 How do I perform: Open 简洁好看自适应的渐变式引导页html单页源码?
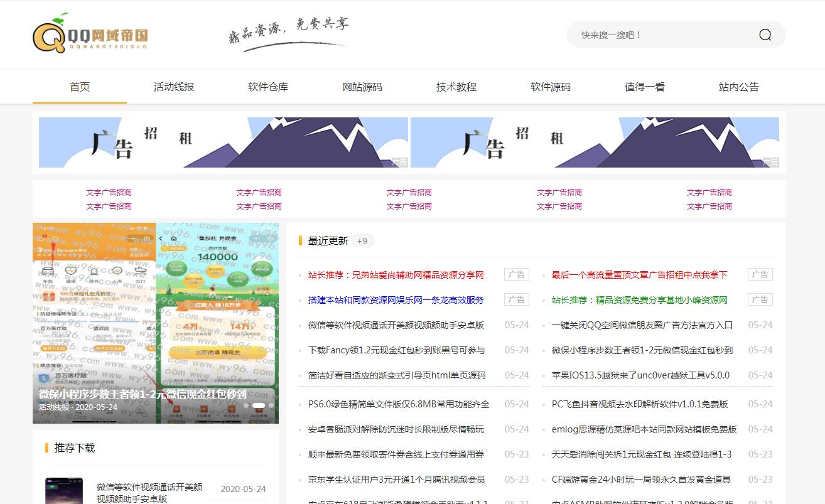click(397, 375)
